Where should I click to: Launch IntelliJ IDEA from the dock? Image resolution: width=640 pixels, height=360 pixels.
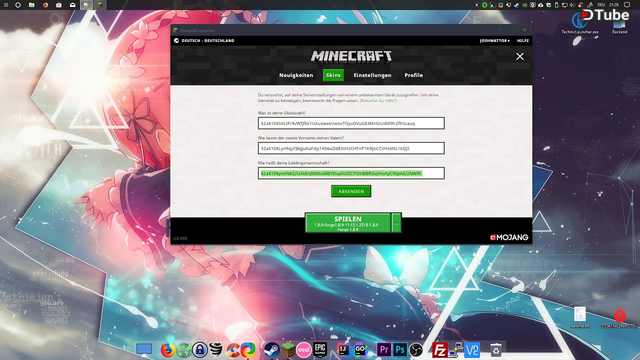coord(343,350)
